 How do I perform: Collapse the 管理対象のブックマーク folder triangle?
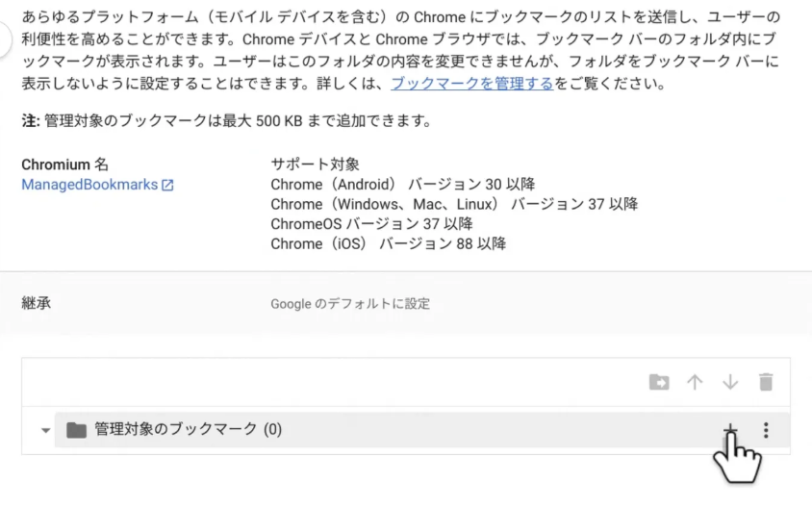coord(45,431)
